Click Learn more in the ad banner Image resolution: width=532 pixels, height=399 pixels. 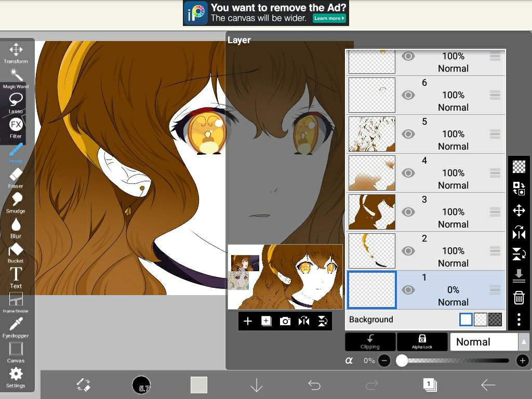[329, 18]
